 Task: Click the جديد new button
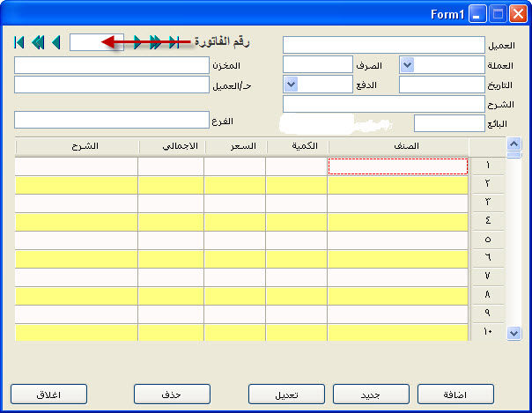coord(371,395)
